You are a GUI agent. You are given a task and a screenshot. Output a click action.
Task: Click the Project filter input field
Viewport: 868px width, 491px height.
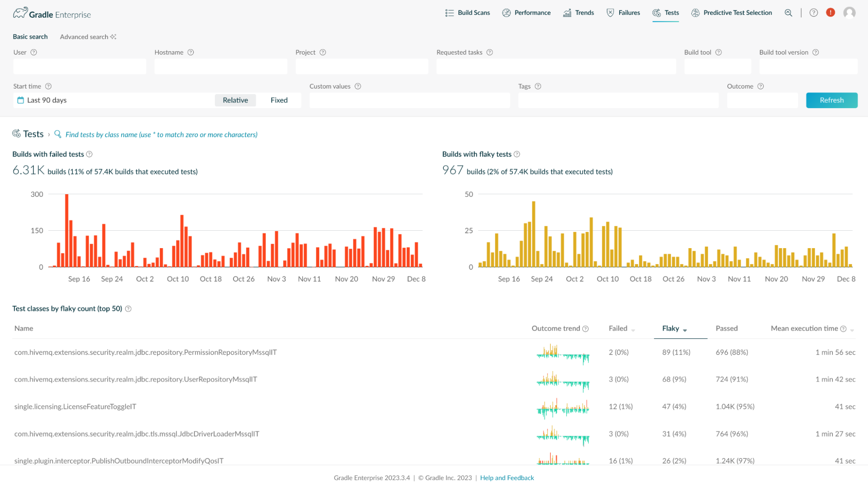361,66
